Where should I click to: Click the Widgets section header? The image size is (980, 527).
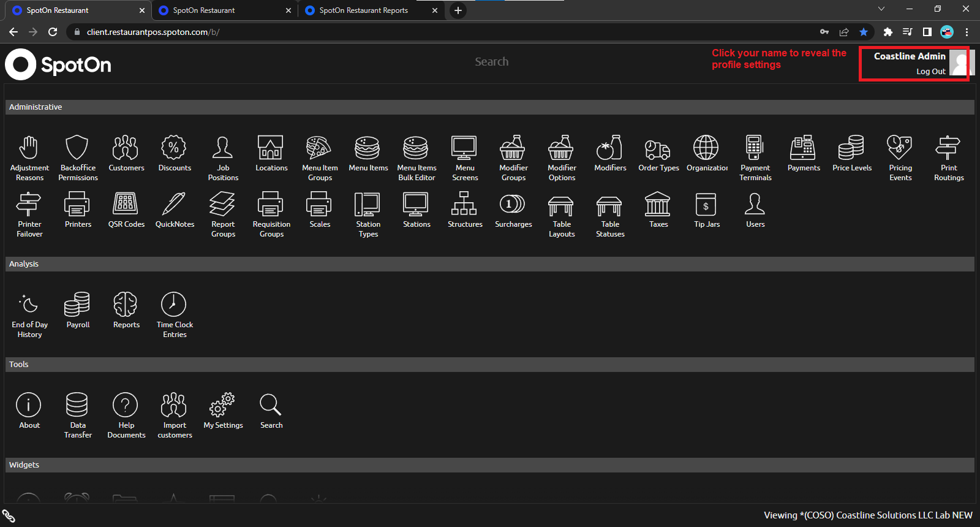(490, 465)
